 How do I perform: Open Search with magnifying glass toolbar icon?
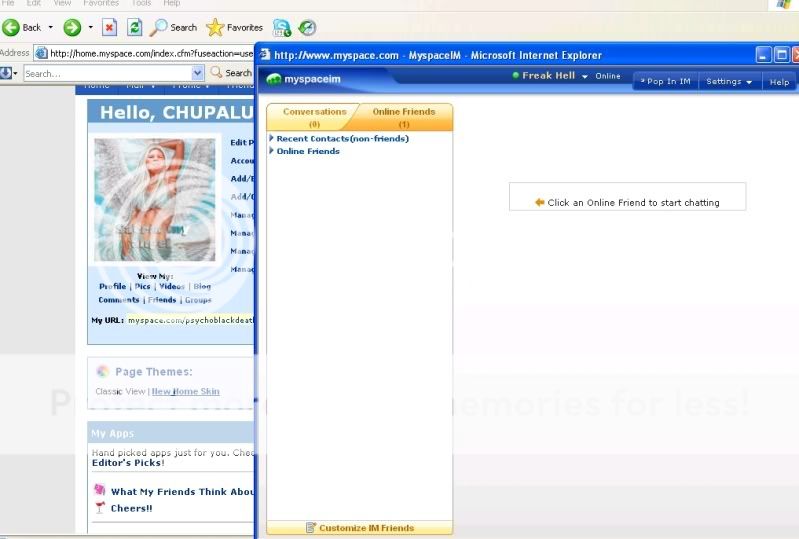tap(158, 28)
